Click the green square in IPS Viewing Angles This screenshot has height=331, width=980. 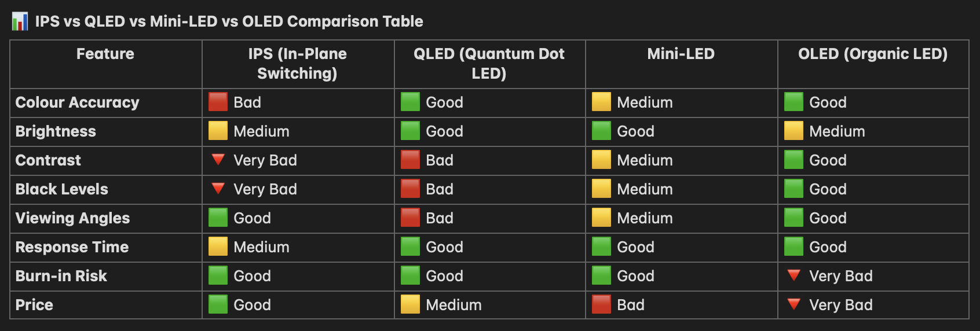218,218
